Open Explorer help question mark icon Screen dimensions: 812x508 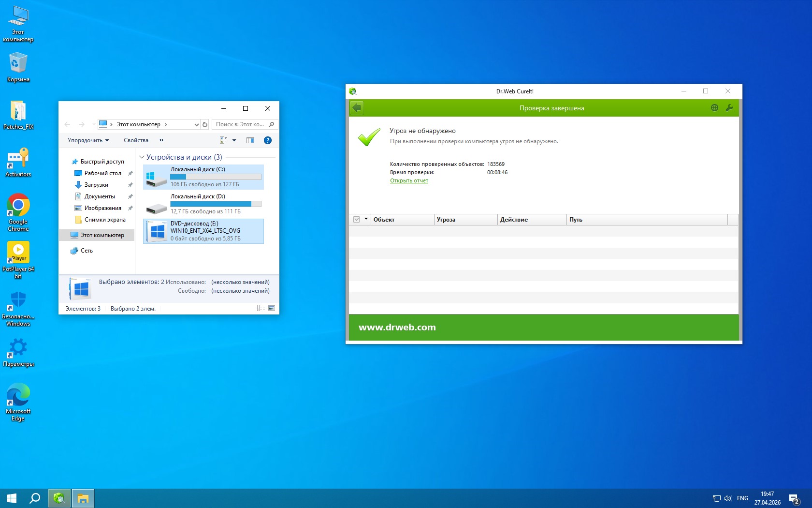pos(268,140)
